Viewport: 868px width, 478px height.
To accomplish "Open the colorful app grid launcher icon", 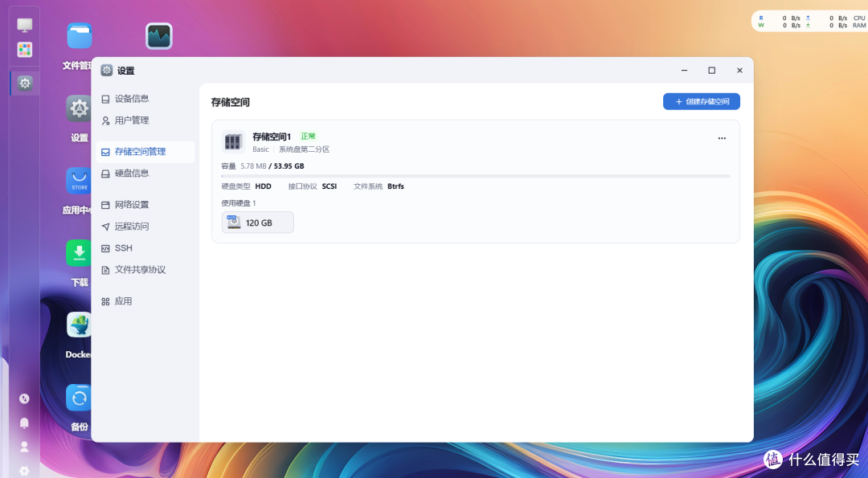I will pos(24,50).
